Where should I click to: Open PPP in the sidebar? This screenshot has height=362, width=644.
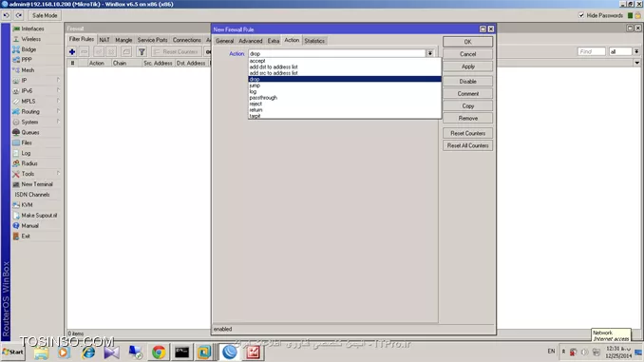pyautogui.click(x=27, y=60)
